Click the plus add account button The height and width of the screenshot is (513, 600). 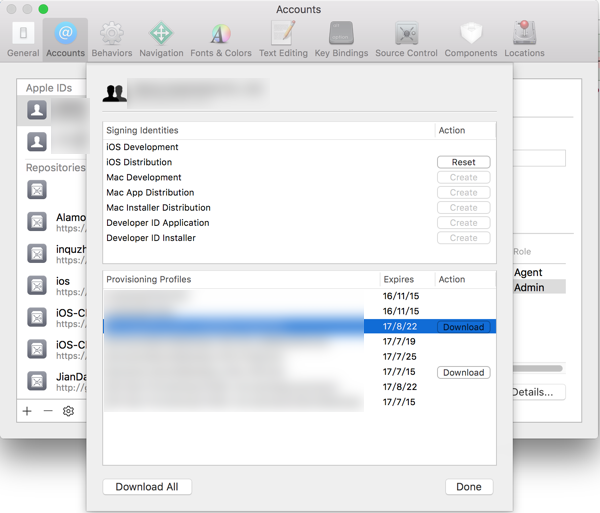click(x=27, y=411)
